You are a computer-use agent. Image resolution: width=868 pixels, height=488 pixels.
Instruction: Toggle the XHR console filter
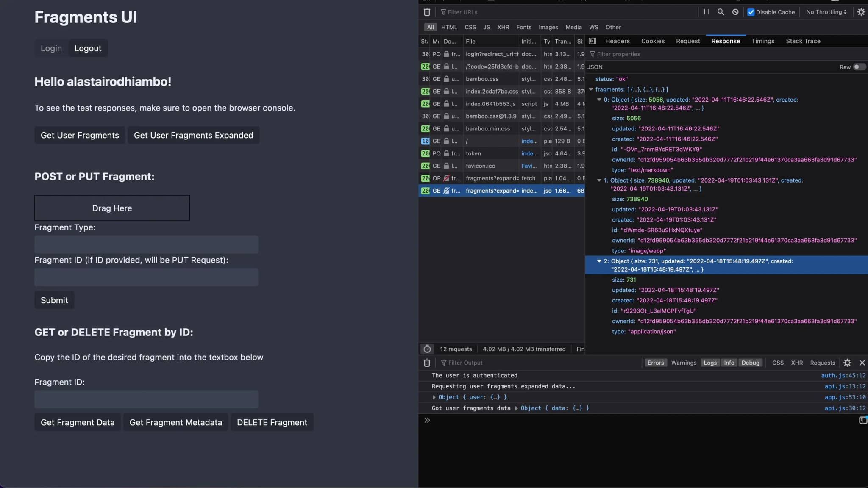[x=797, y=363]
